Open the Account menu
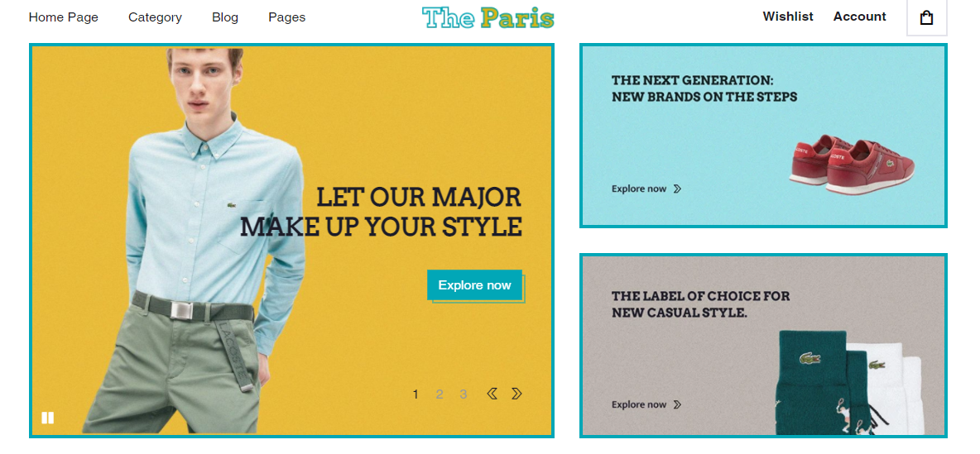This screenshot has height=454, width=980. coord(859,17)
